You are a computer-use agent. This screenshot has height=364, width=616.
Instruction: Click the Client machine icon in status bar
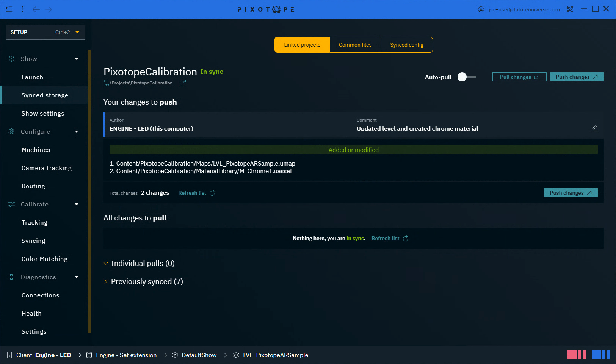pos(9,355)
